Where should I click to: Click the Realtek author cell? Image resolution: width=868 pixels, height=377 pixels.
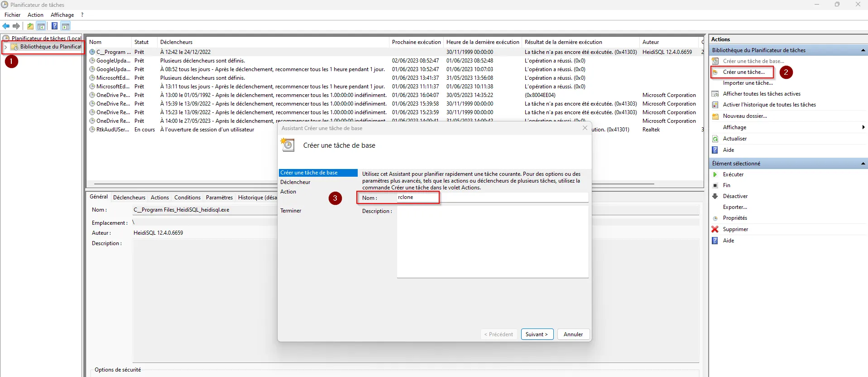coord(651,130)
